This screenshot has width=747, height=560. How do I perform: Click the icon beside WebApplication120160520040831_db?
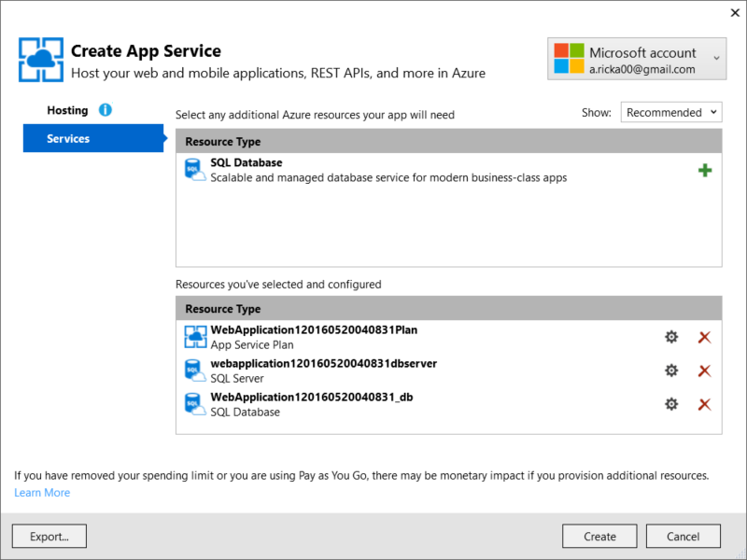(x=195, y=404)
